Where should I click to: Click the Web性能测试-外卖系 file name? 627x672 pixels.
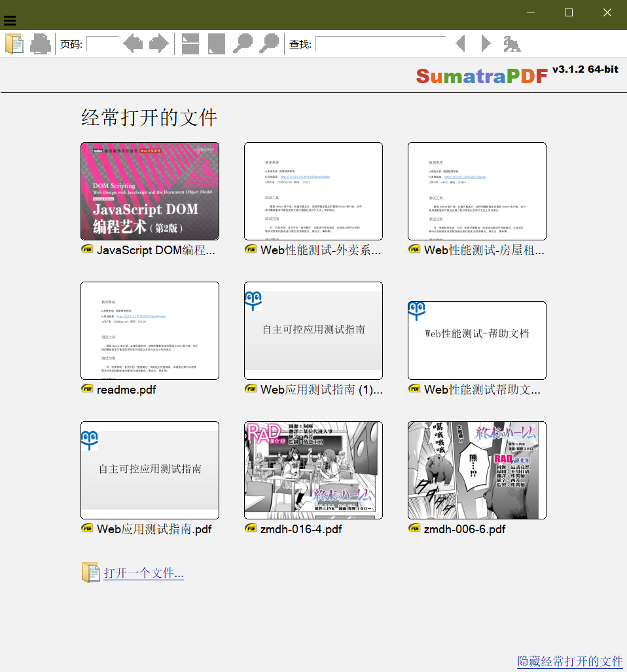320,250
